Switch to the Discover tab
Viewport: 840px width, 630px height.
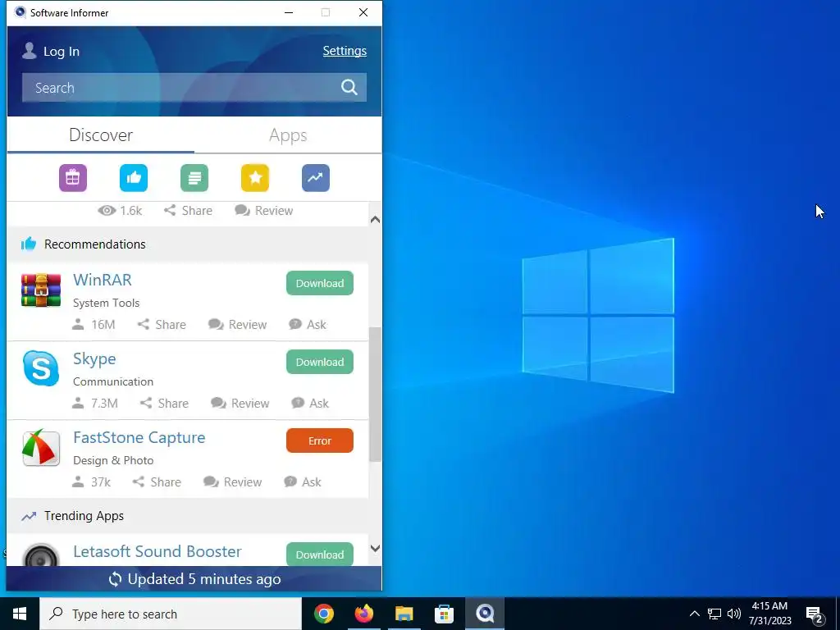(x=101, y=135)
